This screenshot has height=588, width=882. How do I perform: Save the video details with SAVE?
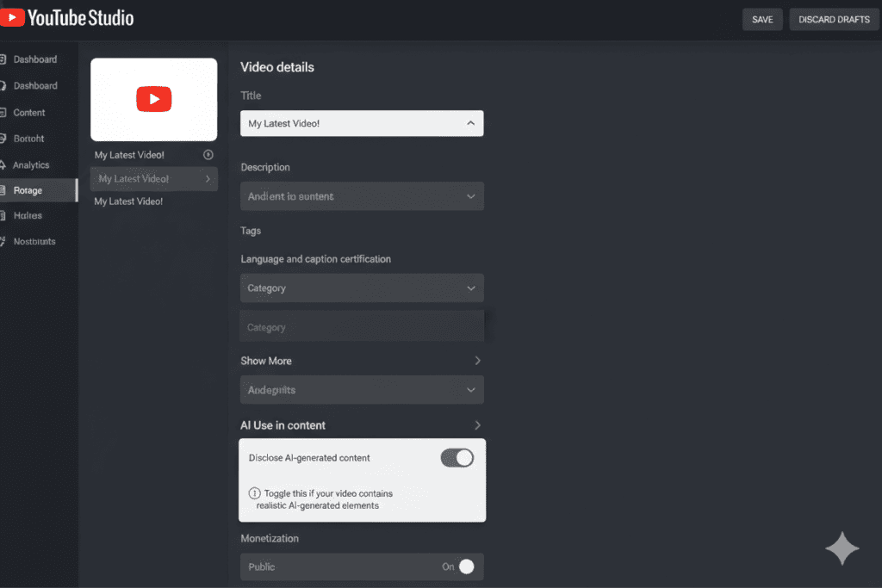[762, 20]
